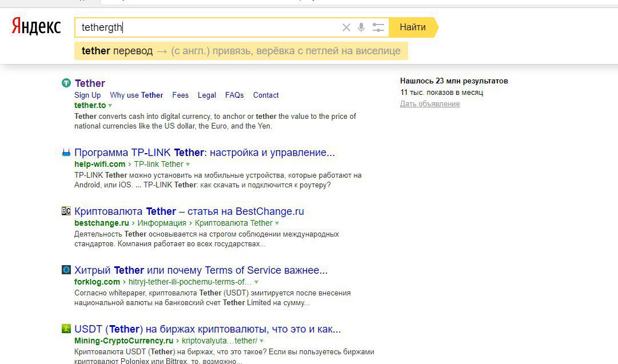Viewport: 618px width, 364px height.
Task: Open the hitryj-tether-ili-pochemu breadcrumb
Action: point(190,282)
